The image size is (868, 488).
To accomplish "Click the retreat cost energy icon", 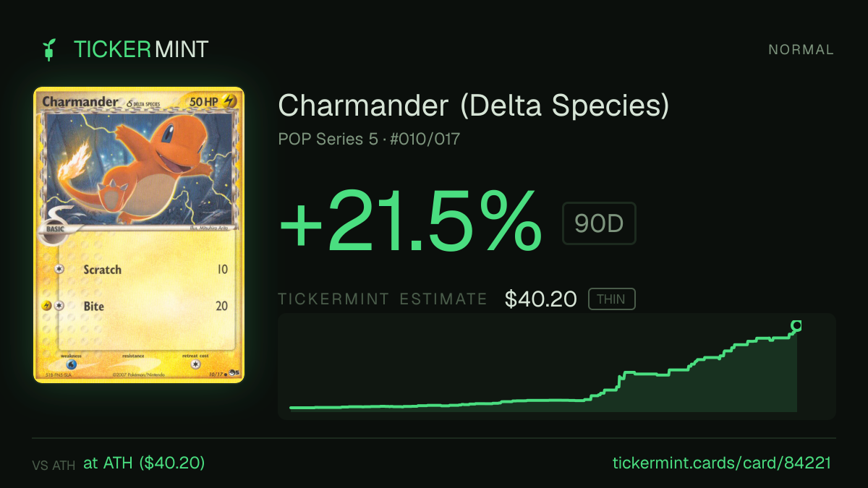I will (x=195, y=364).
